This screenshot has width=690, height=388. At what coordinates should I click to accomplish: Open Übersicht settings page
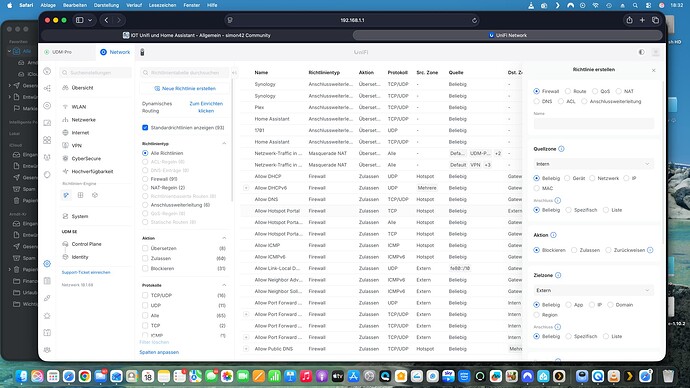82,88
